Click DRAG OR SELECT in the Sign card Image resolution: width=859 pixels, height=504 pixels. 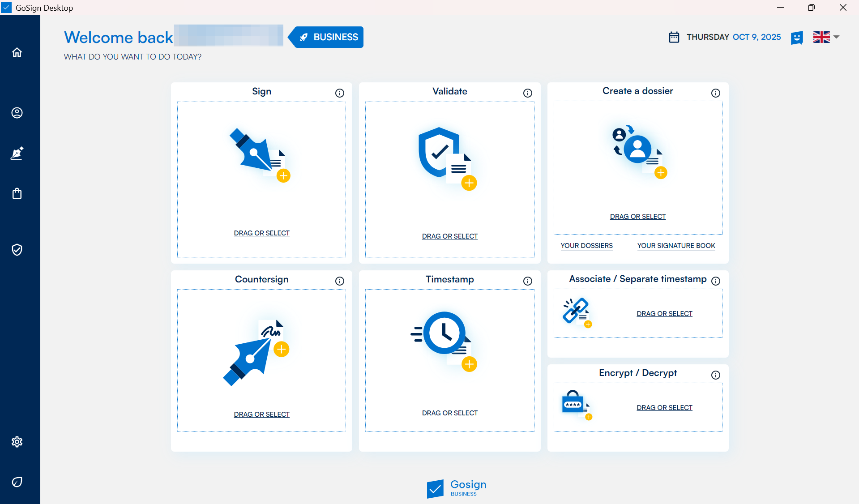coord(262,233)
